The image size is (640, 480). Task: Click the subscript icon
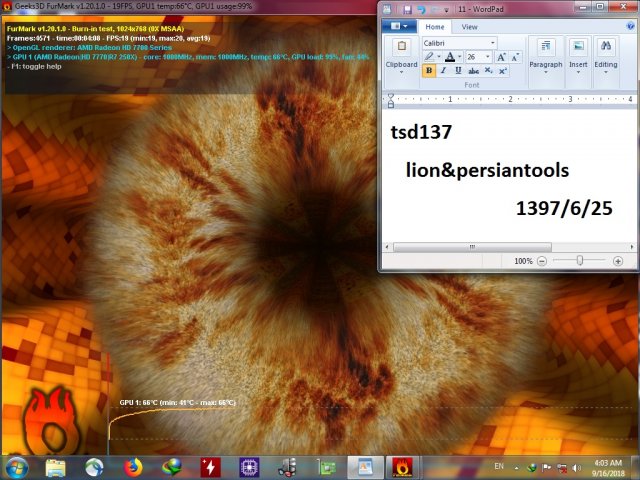tap(487, 71)
